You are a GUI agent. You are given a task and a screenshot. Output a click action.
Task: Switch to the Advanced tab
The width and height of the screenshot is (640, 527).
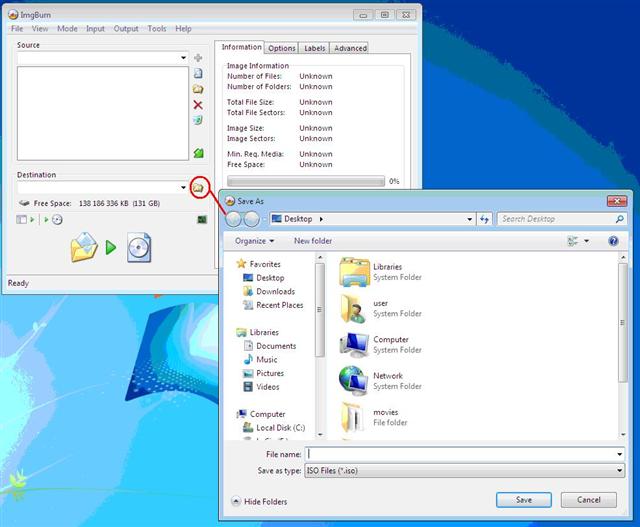pyautogui.click(x=350, y=48)
